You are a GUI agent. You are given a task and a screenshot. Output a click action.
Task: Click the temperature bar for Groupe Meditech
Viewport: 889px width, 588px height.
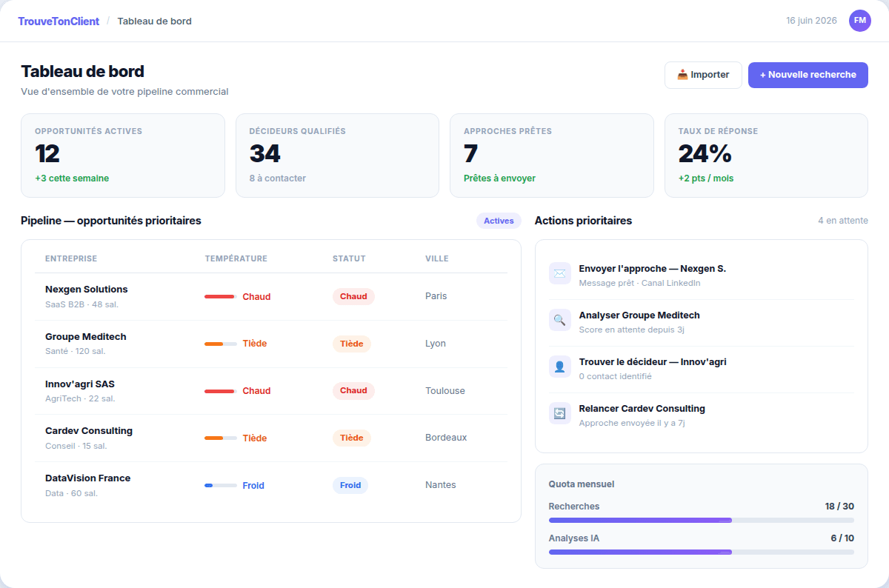point(221,344)
